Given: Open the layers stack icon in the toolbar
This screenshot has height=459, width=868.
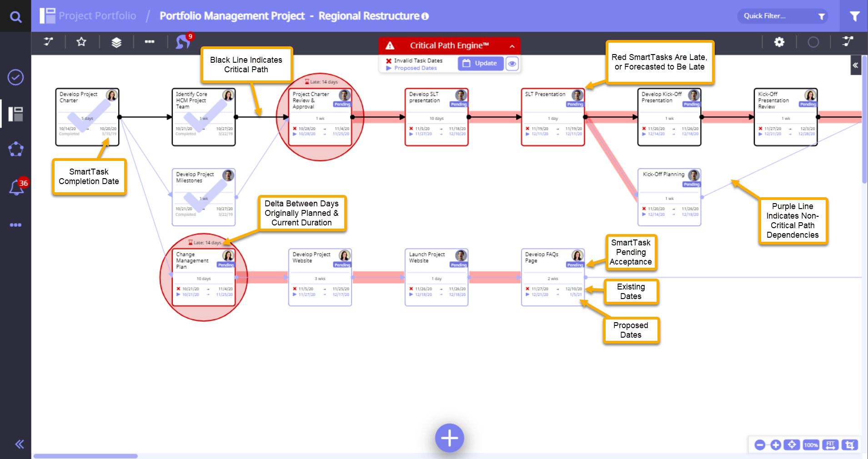Looking at the screenshot, I should (x=116, y=42).
